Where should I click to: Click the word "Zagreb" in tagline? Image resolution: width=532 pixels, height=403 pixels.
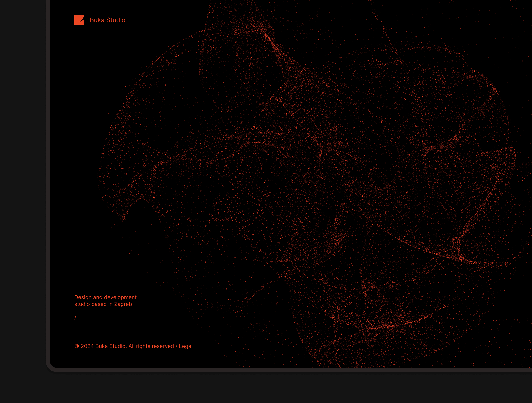123,304
